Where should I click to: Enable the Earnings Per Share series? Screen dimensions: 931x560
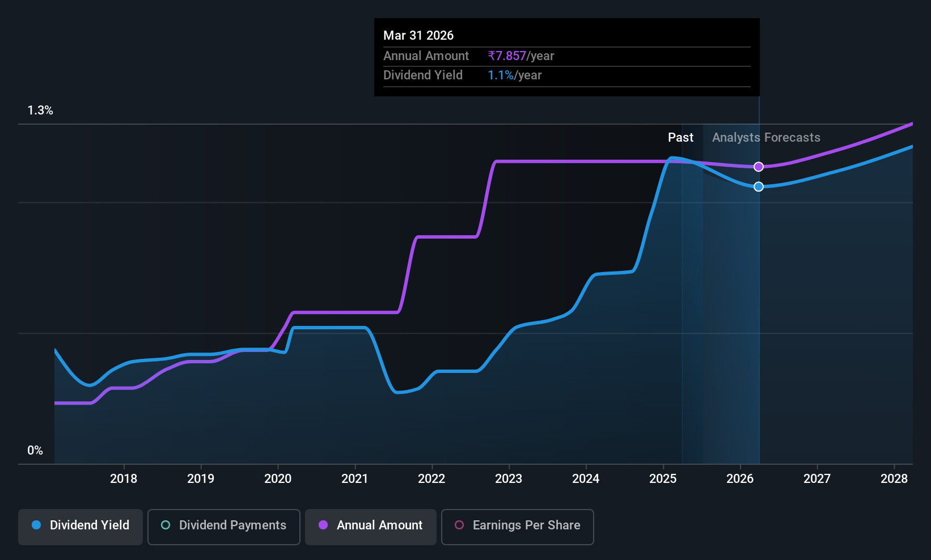(x=518, y=527)
